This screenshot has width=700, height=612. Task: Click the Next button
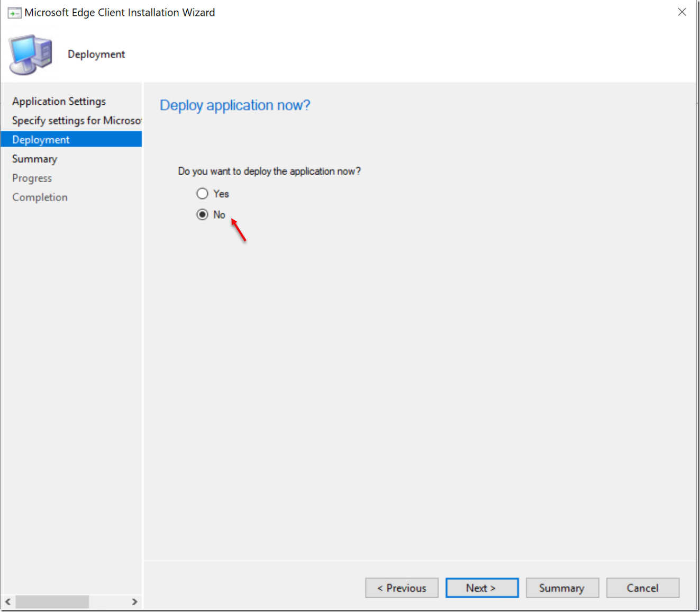[x=481, y=588]
